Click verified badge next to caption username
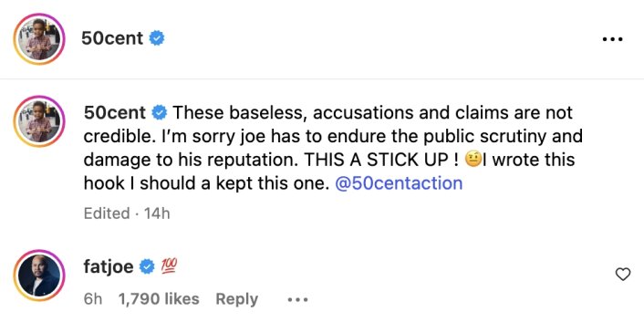Image resolution: width=644 pixels, height=333 pixels. pyautogui.click(x=160, y=112)
